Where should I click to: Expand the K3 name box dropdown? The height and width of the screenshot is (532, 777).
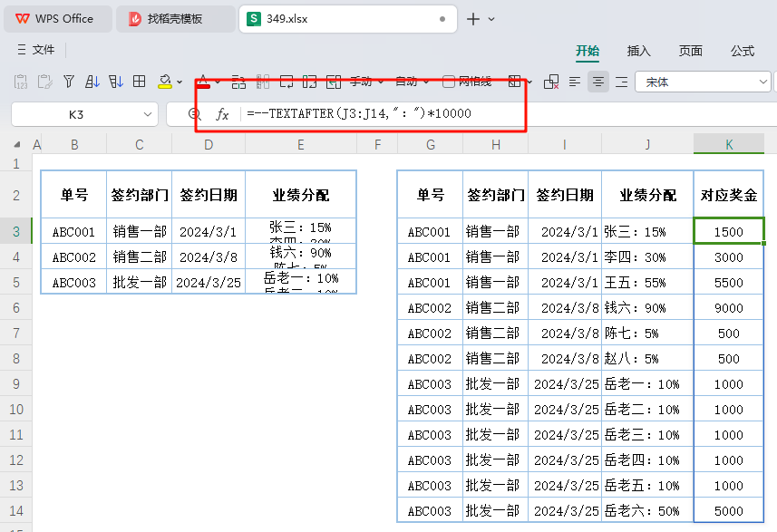pyautogui.click(x=147, y=114)
